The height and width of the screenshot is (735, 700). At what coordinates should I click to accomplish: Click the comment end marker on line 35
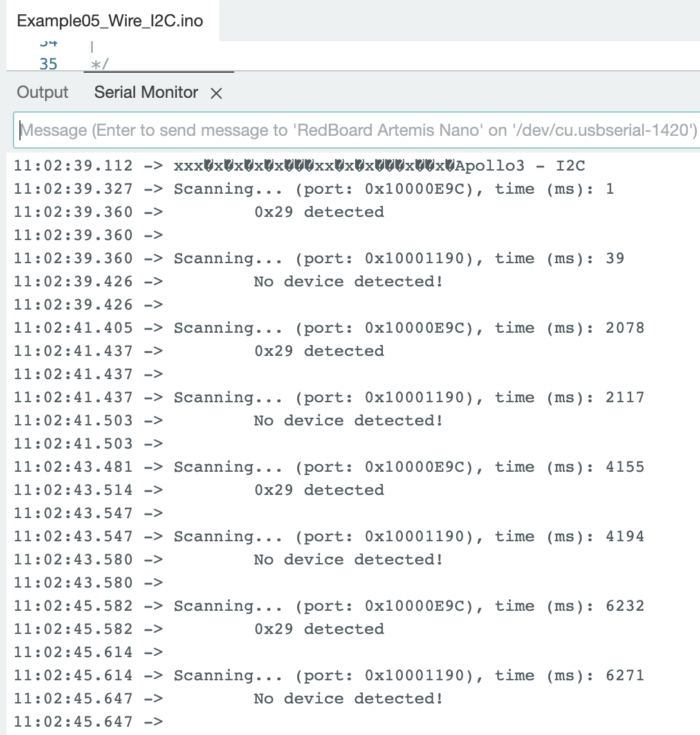click(x=101, y=64)
